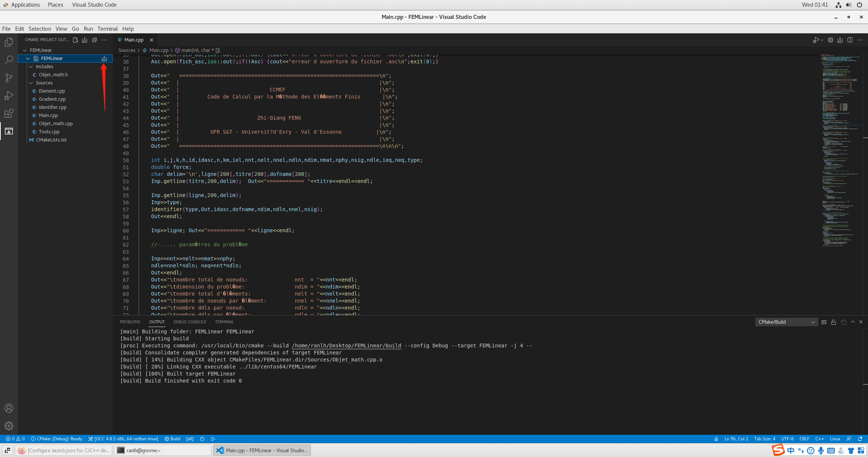Open Run and Debug view
The width and height of the screenshot is (868, 457).
(x=9, y=96)
